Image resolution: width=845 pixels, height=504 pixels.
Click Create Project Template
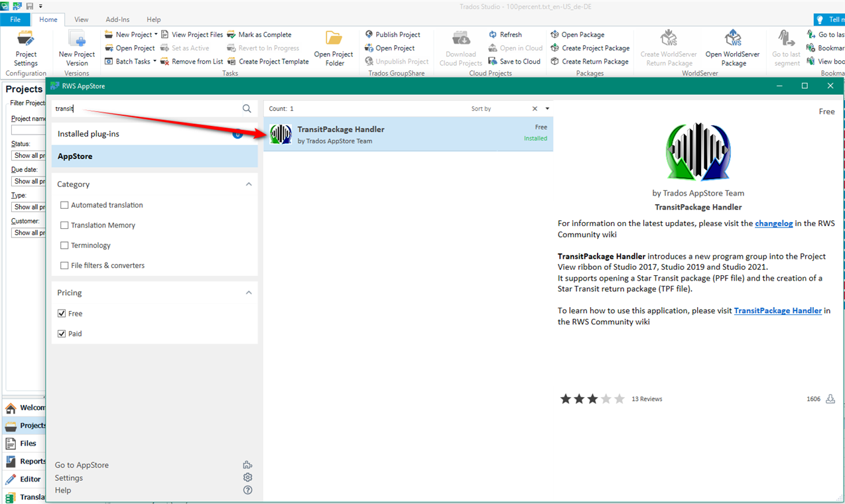coord(268,61)
